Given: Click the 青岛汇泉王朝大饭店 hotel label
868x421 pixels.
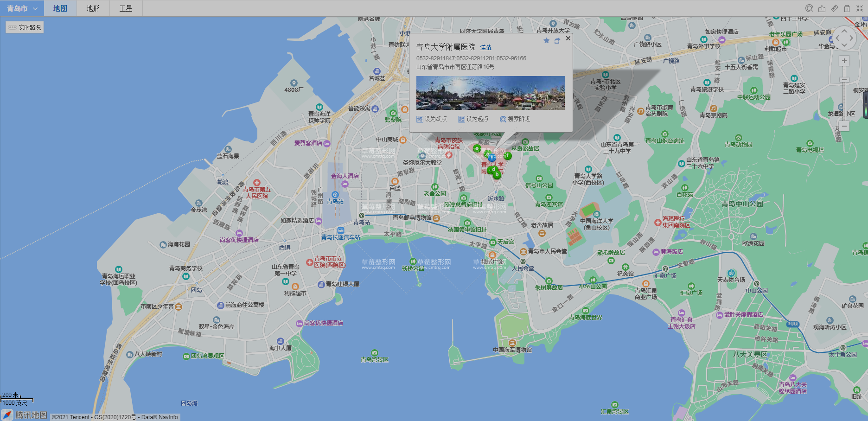Looking at the screenshot, I should point(682,323).
